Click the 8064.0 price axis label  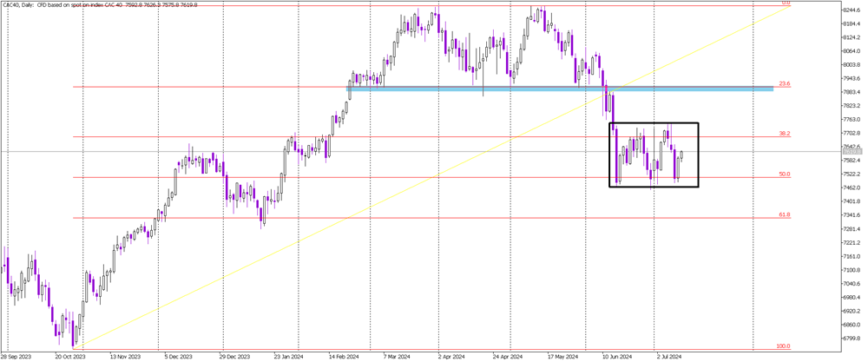coord(851,51)
